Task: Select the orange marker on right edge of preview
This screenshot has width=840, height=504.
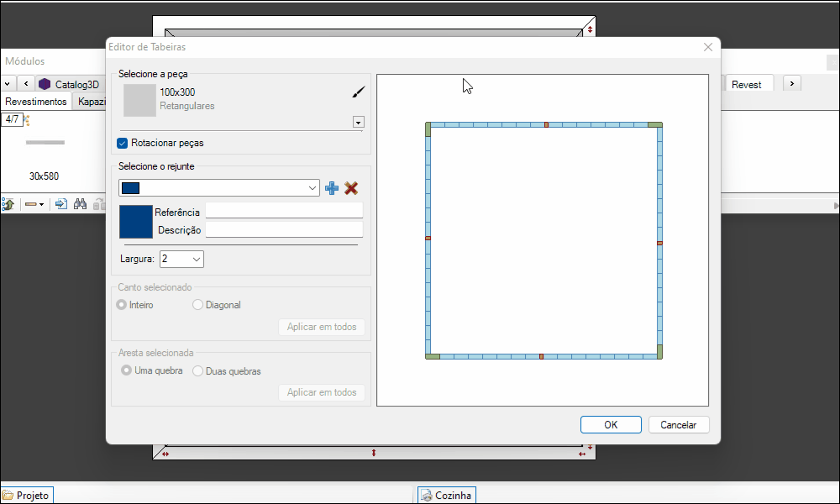Action: click(x=660, y=243)
